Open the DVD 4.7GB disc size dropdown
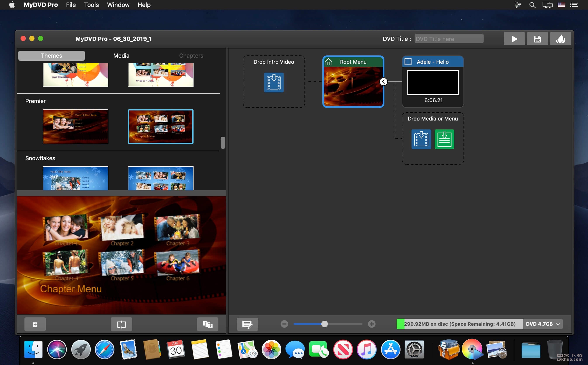This screenshot has height=365, width=588. click(x=543, y=324)
